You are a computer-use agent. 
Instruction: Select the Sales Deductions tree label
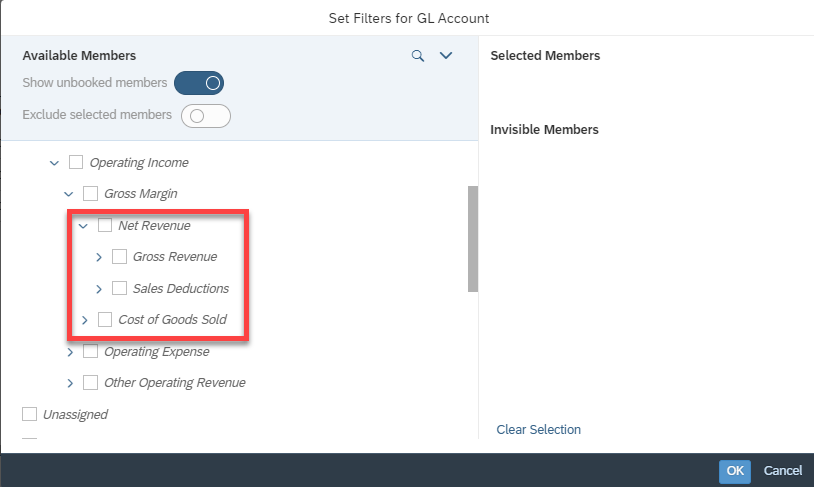(181, 289)
